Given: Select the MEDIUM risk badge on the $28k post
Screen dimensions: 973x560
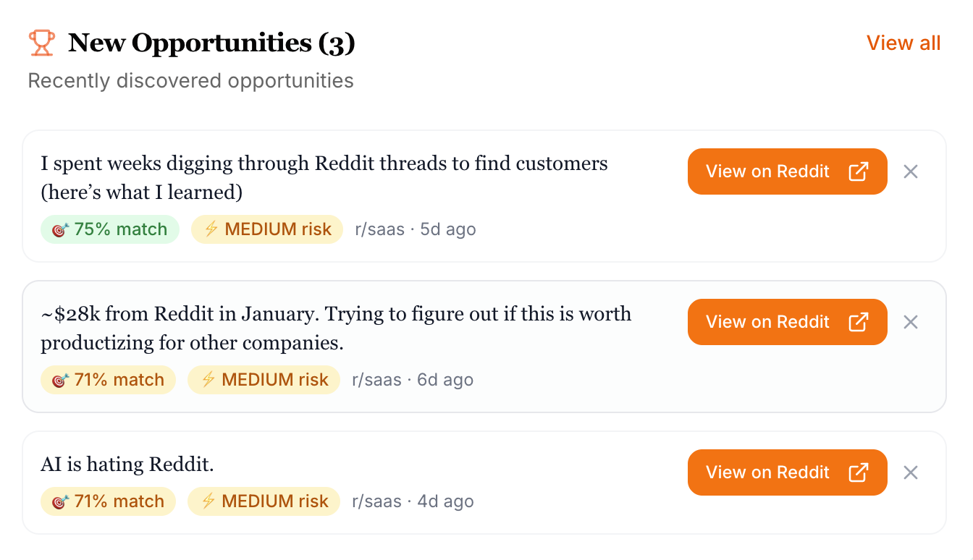Looking at the screenshot, I should 264,379.
